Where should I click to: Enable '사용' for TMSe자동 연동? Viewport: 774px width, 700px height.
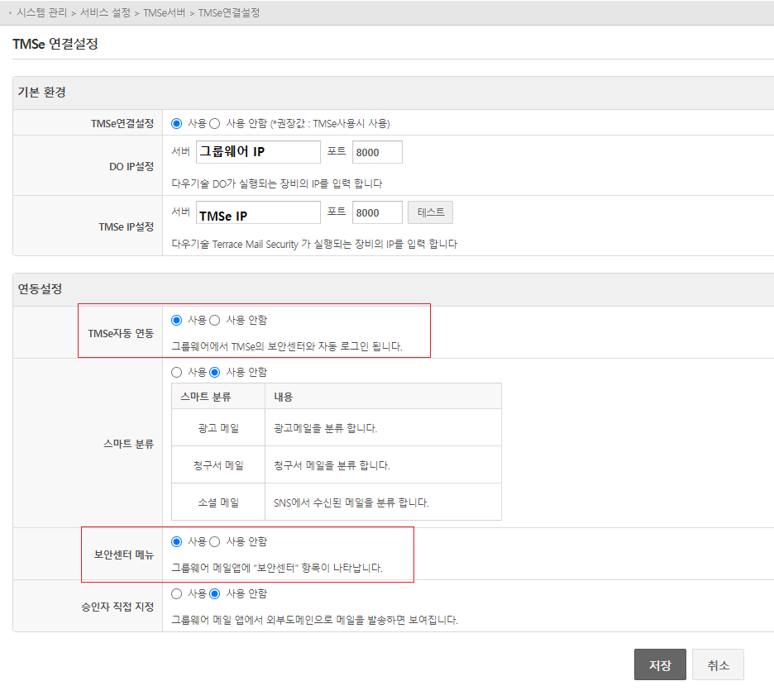[x=176, y=320]
